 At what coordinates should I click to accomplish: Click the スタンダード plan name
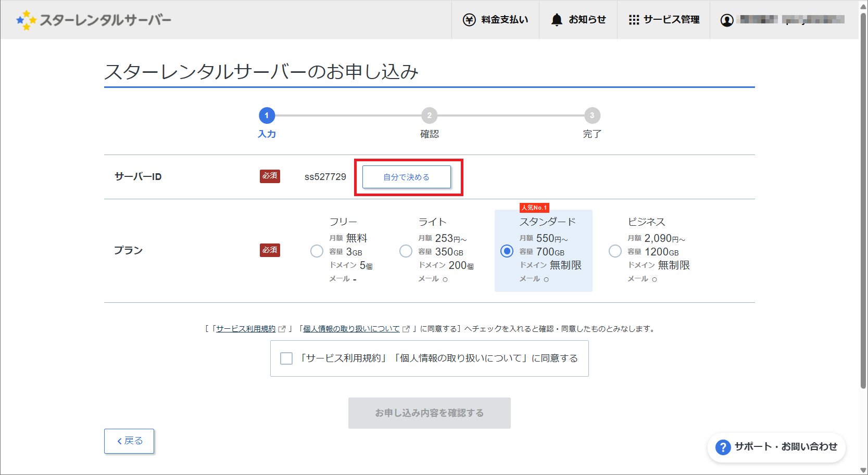tap(547, 222)
